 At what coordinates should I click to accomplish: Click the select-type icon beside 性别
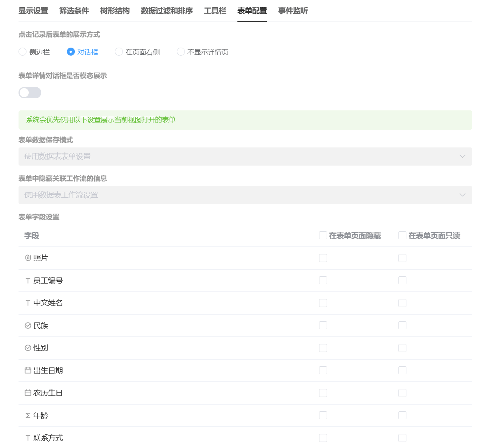[28, 348]
